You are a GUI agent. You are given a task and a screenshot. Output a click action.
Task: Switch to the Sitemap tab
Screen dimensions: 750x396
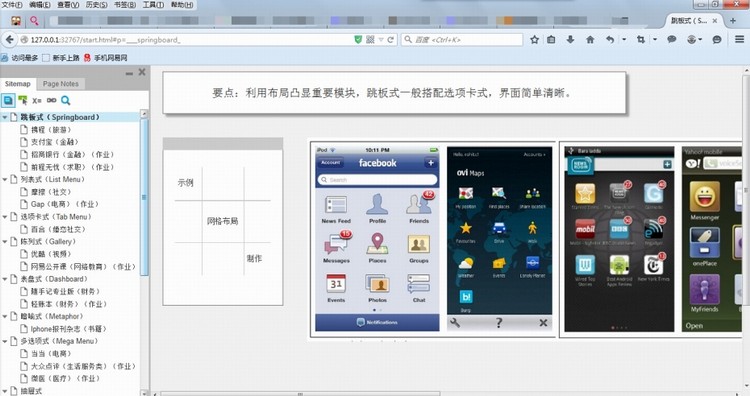click(18, 84)
